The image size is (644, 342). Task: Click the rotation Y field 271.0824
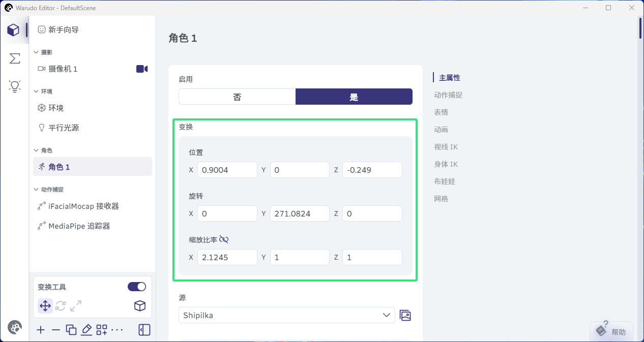(x=300, y=213)
